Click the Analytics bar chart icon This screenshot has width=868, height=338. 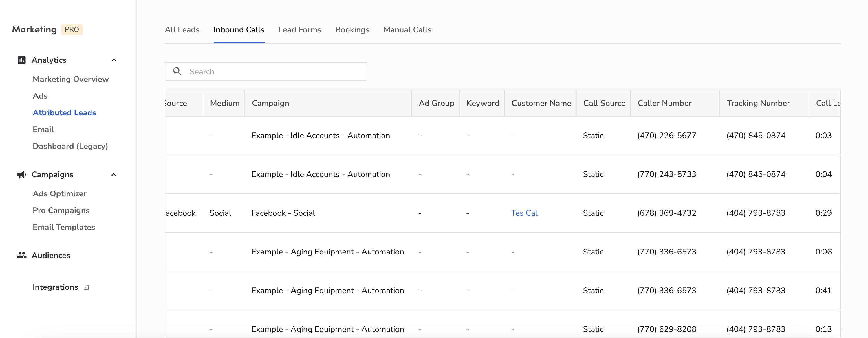(21, 60)
